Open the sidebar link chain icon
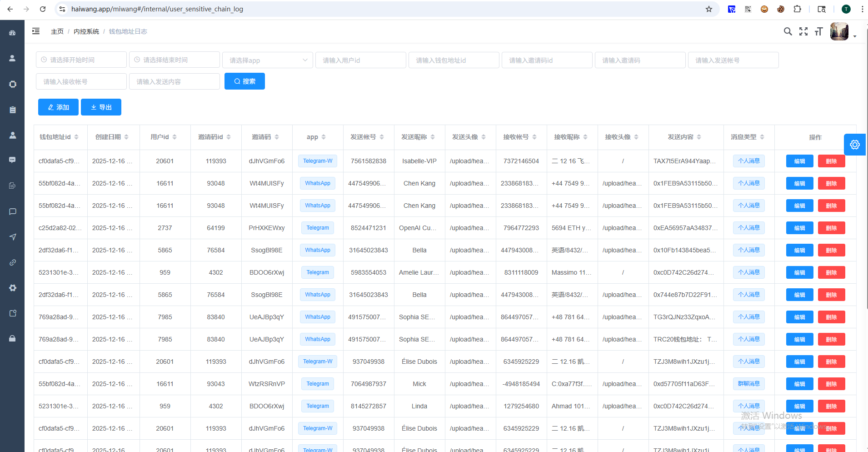This screenshot has width=868, height=452. (12, 262)
